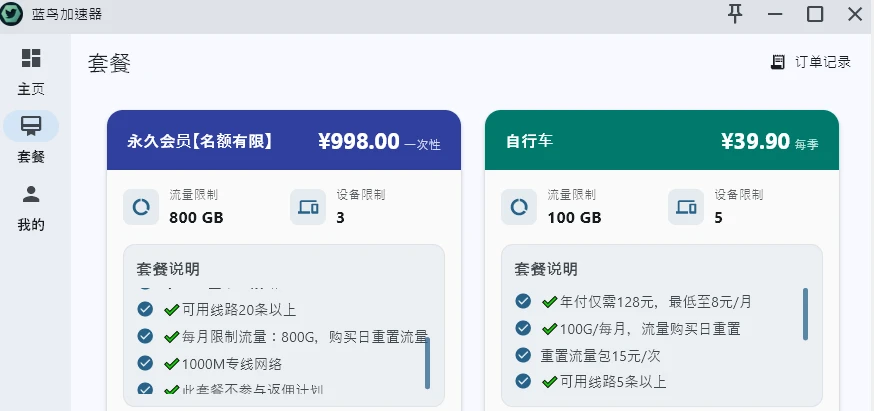Click the check icon beside 1000M专线网络

pos(145,363)
